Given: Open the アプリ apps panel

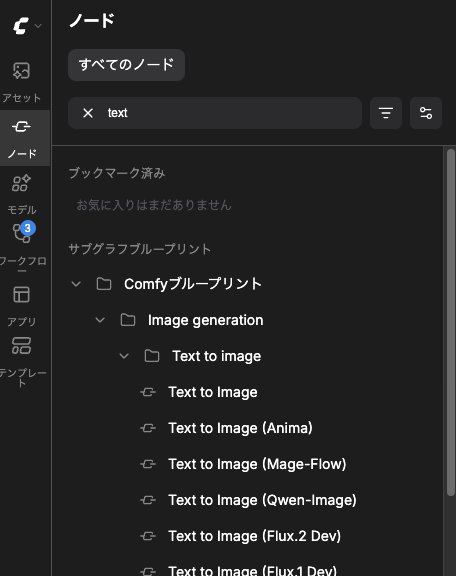Looking at the screenshot, I should click(21, 306).
